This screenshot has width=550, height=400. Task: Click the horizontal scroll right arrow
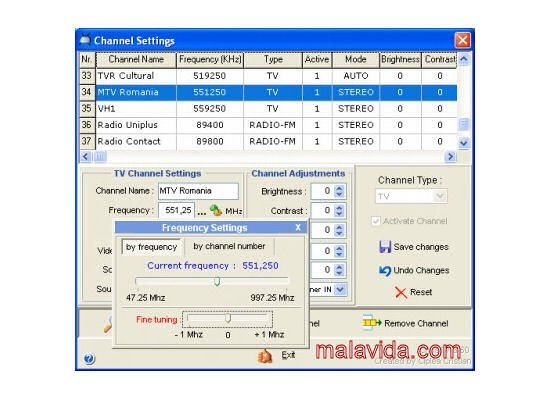click(450, 156)
